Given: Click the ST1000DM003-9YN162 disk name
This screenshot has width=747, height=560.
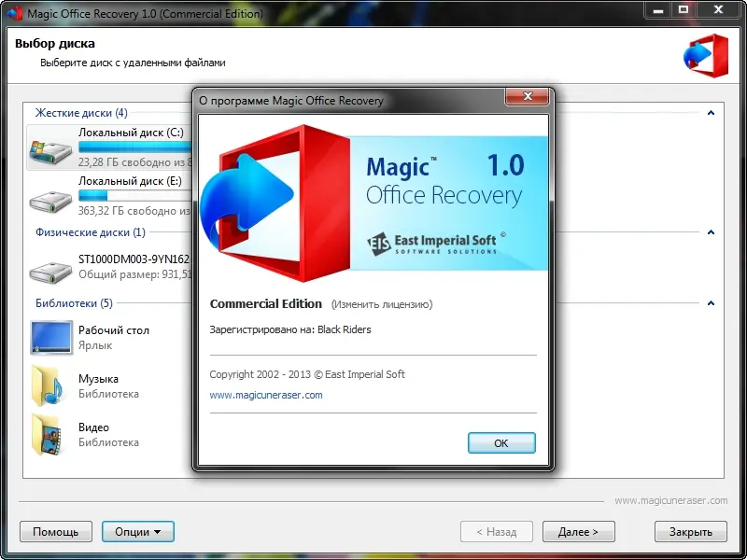Looking at the screenshot, I should tap(134, 259).
